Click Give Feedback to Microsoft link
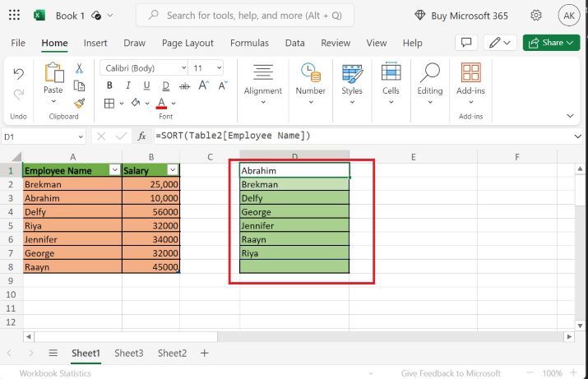The image size is (588, 379). point(451,373)
